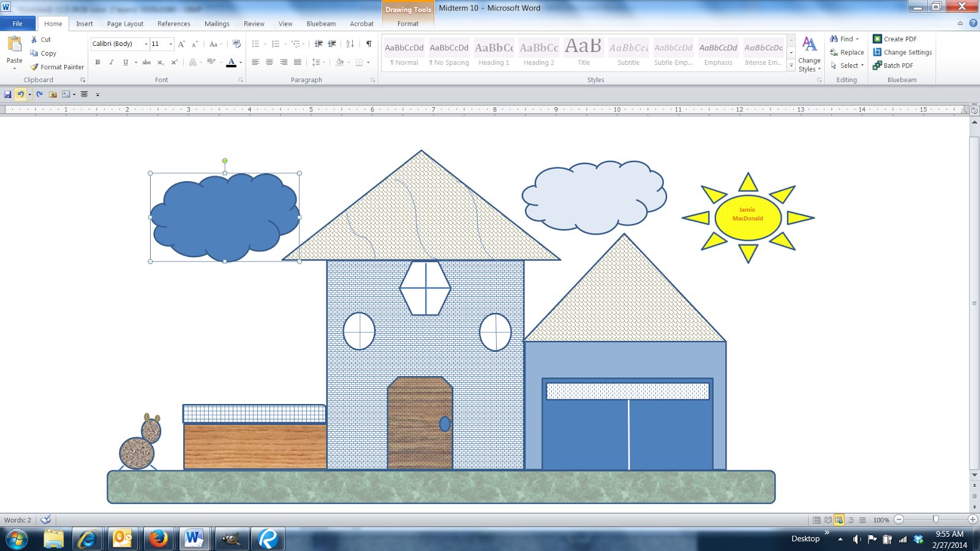Switch to the Insert tab
980x551 pixels.
(85, 24)
